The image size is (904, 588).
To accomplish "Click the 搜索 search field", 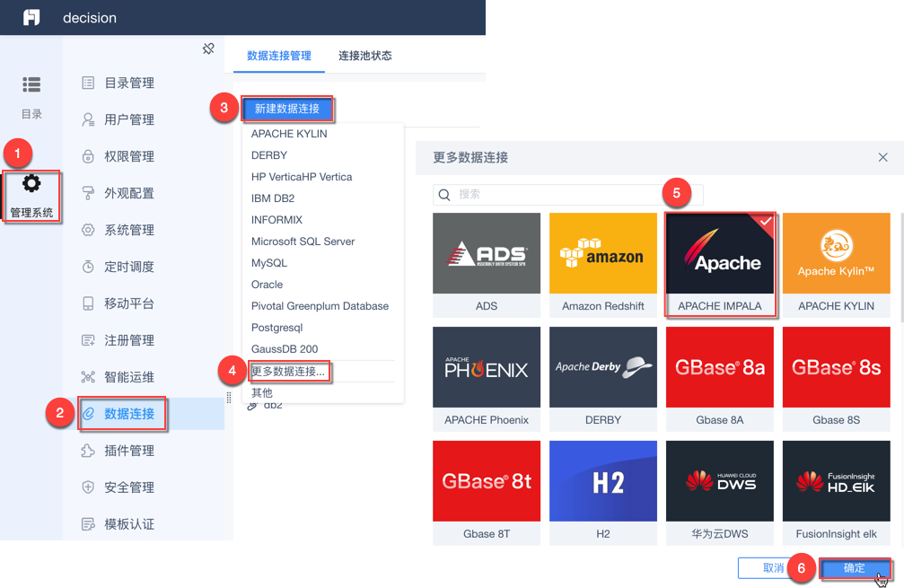I will click(x=568, y=195).
